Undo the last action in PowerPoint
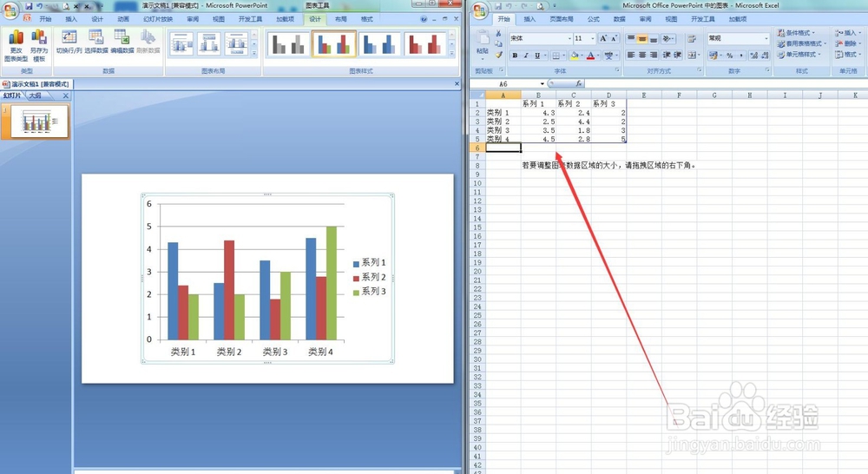868x474 pixels. tap(40, 6)
